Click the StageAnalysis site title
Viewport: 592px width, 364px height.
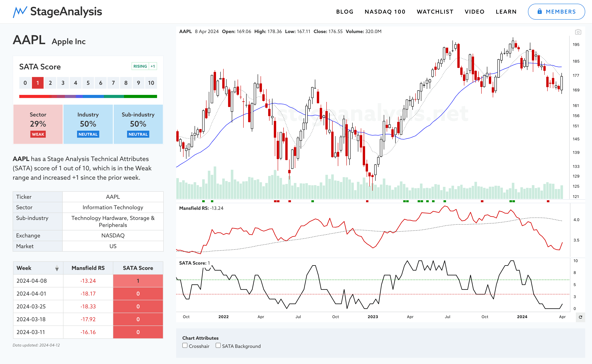(x=66, y=11)
